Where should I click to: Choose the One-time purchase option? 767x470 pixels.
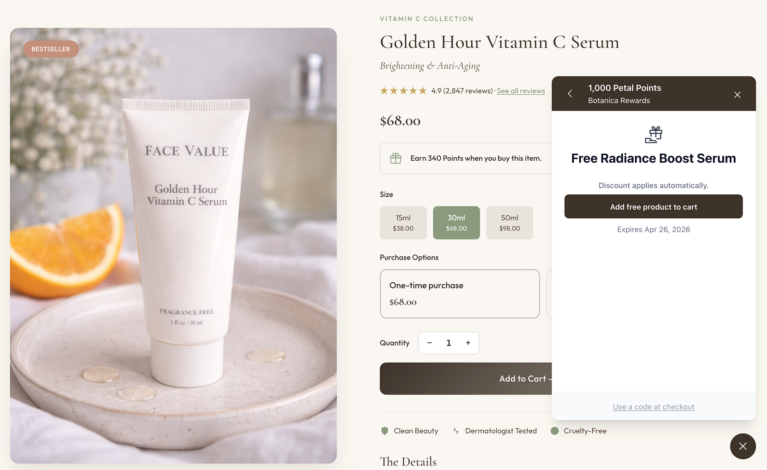point(459,293)
